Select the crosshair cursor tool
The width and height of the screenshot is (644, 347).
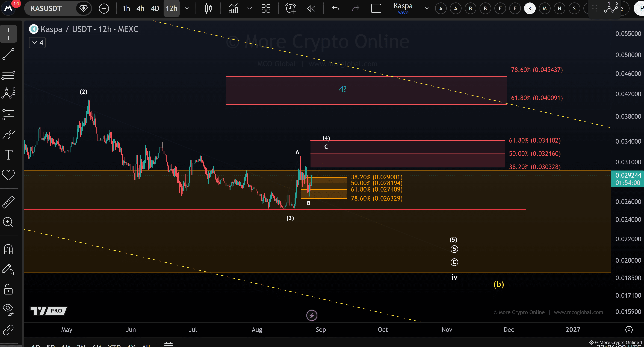tap(8, 34)
